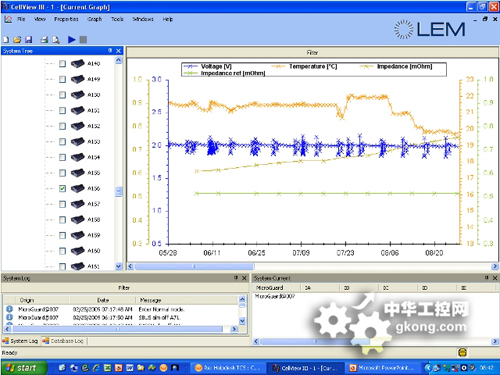Click the device icon for A154

pos(77,157)
